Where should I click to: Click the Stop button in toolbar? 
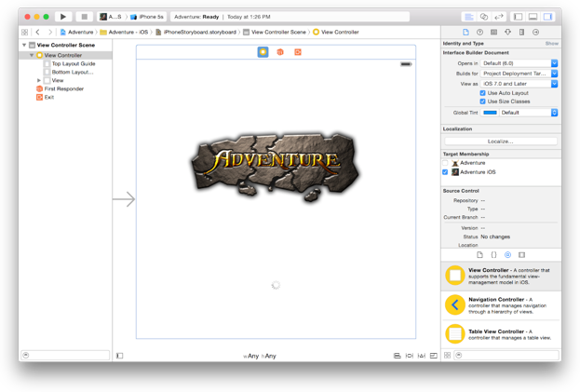(x=85, y=17)
